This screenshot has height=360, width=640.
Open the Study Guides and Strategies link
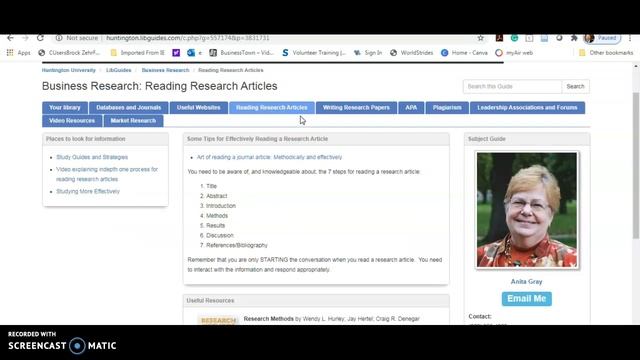(92, 157)
